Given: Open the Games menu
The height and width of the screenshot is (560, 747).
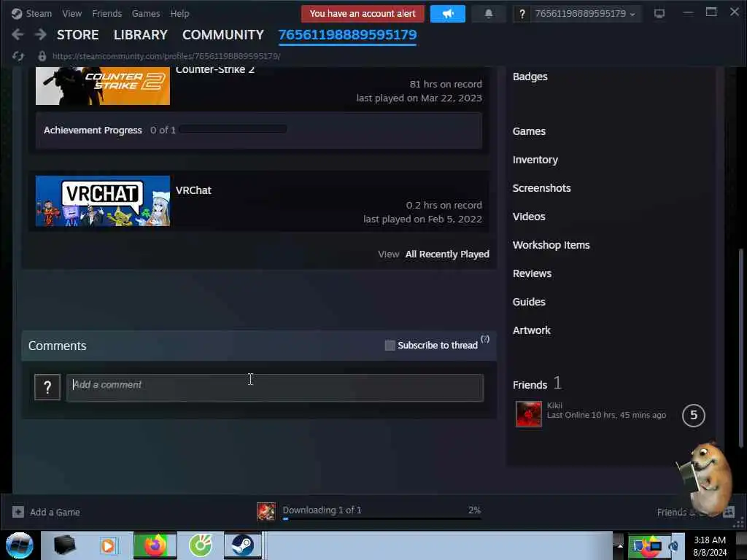Looking at the screenshot, I should click(146, 13).
